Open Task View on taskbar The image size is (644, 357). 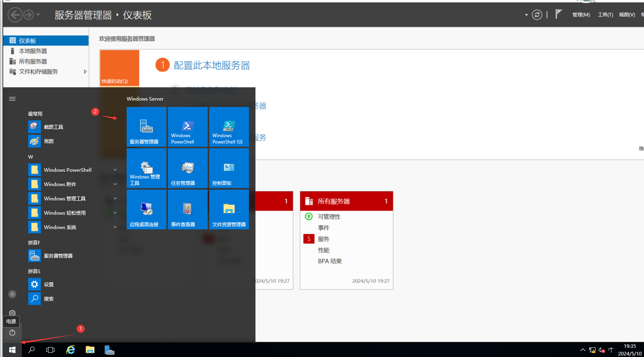click(50, 350)
